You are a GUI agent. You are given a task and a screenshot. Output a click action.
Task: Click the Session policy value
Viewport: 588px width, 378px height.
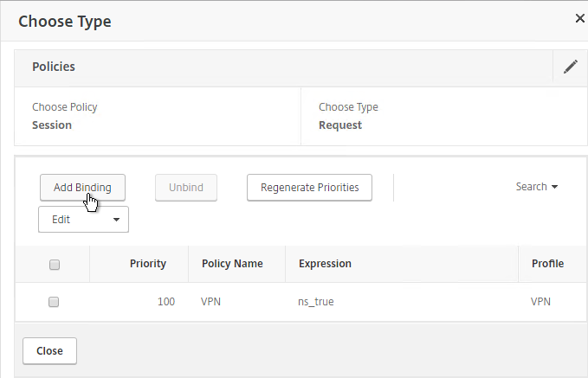pos(52,125)
